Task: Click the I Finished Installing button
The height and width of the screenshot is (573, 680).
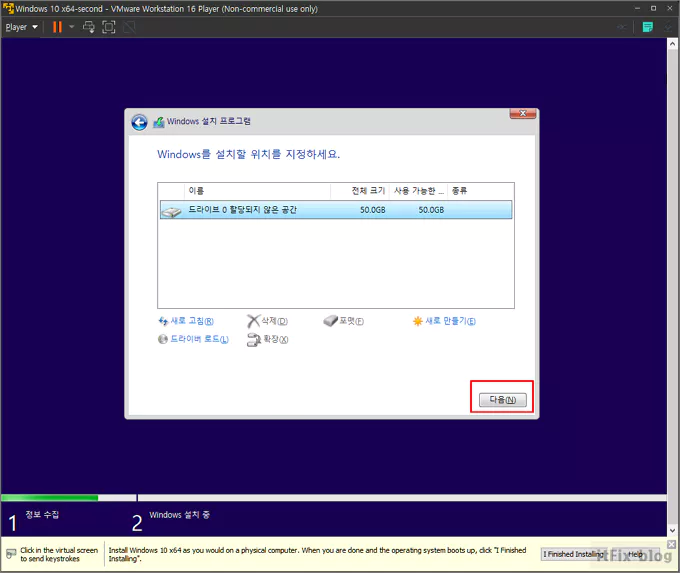Action: tap(573, 554)
